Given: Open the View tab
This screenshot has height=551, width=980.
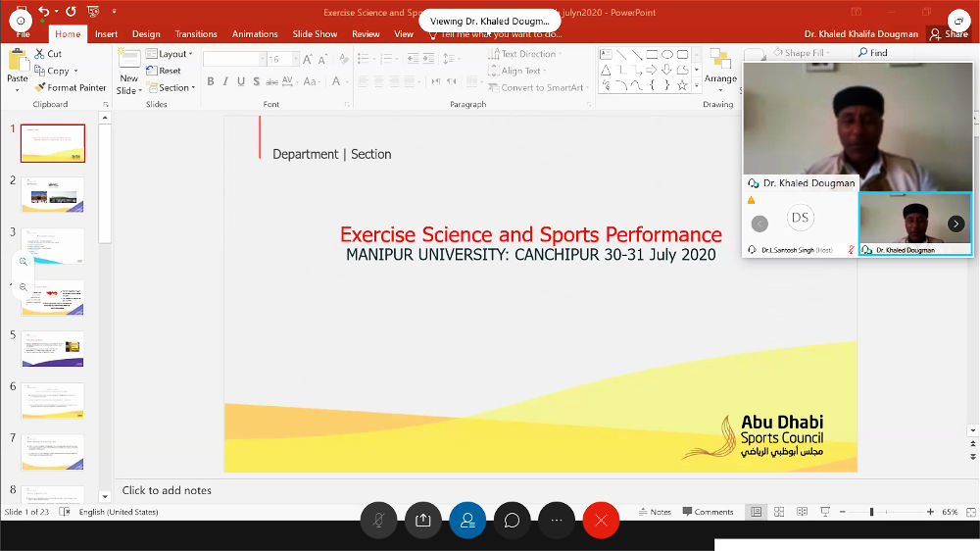Looking at the screenshot, I should (404, 33).
